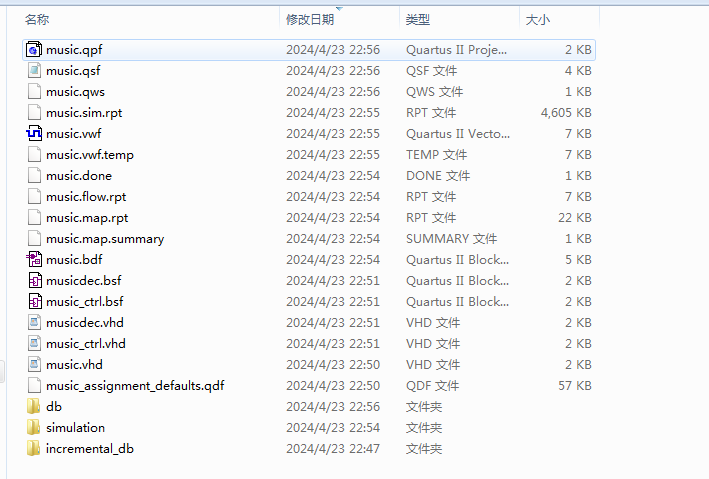This screenshot has height=479, width=709.
Task: Select the file name music.flow.rpt
Action: tap(86, 197)
